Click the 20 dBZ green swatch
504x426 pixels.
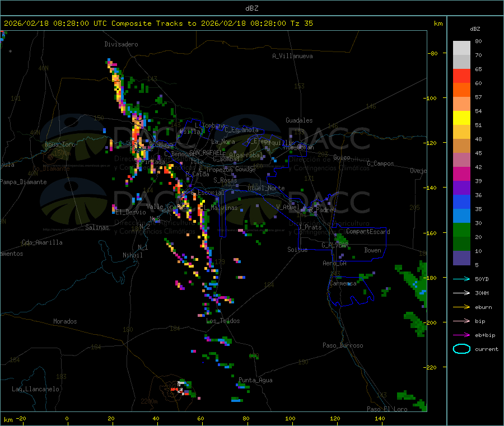click(x=461, y=230)
